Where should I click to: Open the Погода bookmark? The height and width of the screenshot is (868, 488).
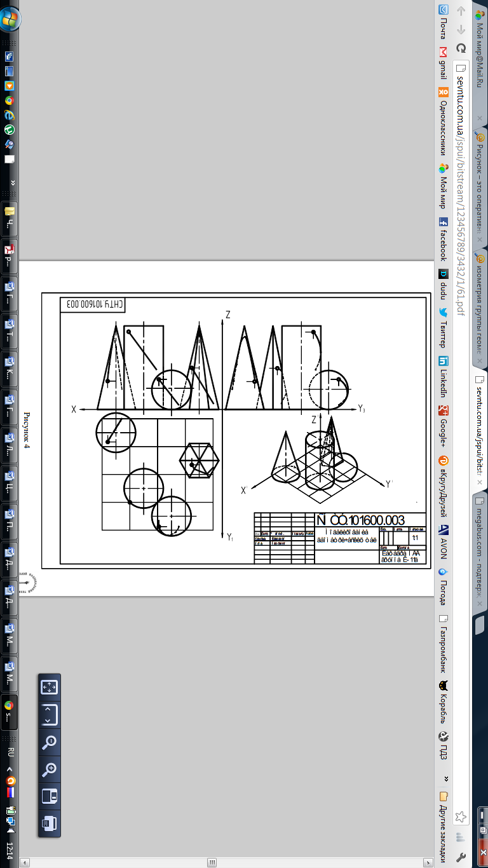tap(444, 587)
